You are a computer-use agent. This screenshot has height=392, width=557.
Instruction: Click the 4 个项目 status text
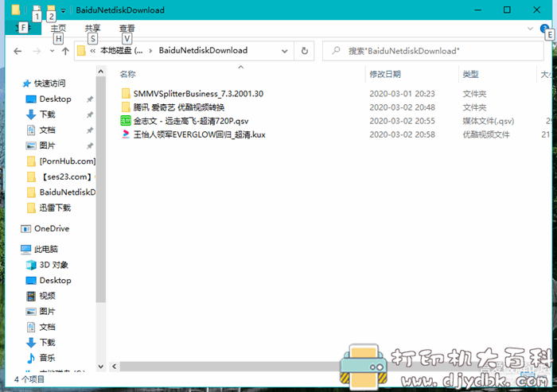click(29, 379)
